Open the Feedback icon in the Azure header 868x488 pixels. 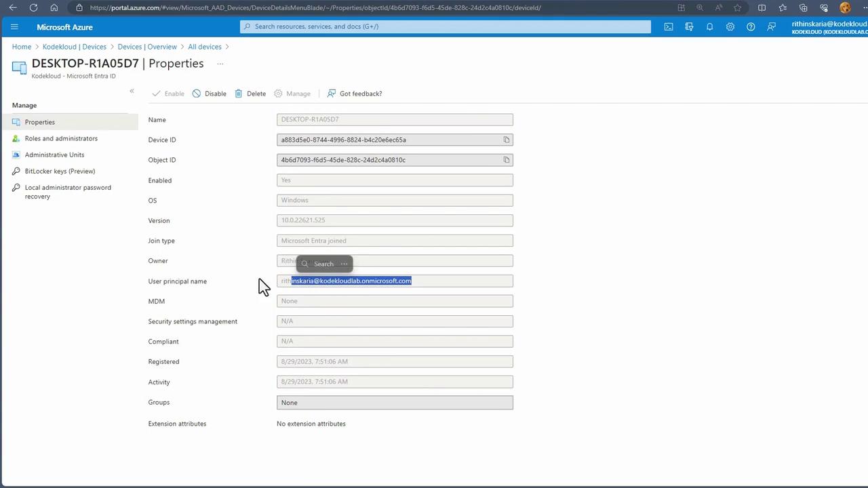[x=771, y=27]
